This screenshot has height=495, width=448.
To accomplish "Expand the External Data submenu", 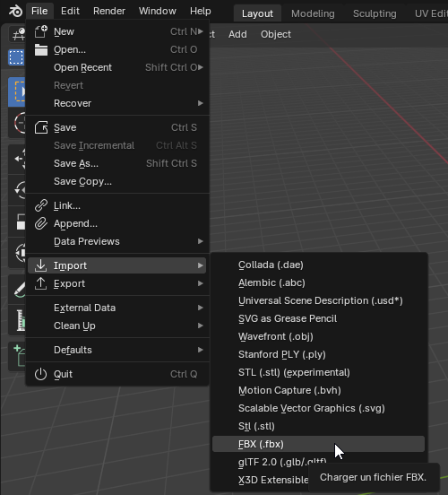I will [x=117, y=308].
